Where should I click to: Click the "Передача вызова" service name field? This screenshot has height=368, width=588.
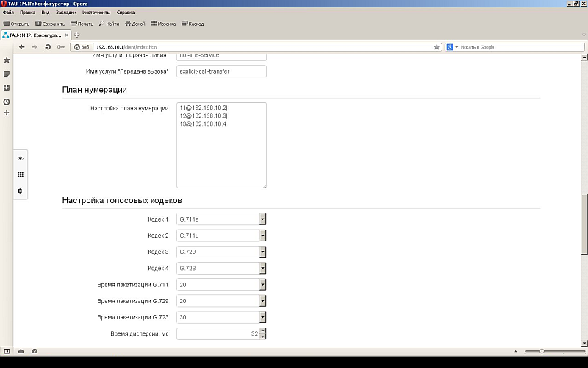222,71
